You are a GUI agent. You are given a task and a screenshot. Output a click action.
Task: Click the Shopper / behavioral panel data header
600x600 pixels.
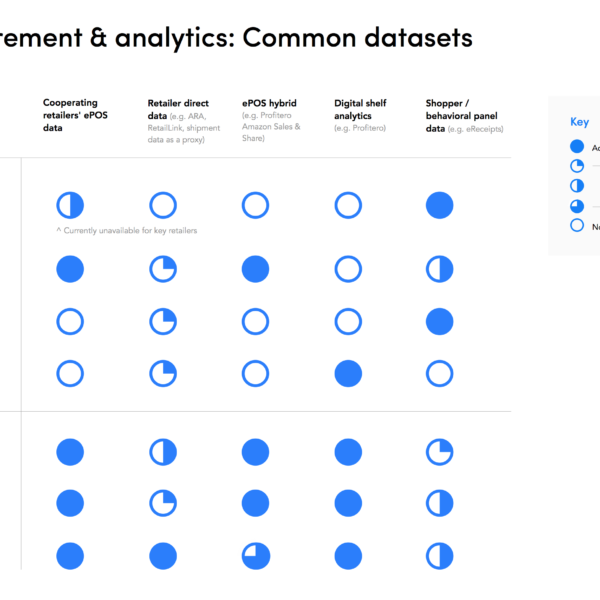[464, 116]
